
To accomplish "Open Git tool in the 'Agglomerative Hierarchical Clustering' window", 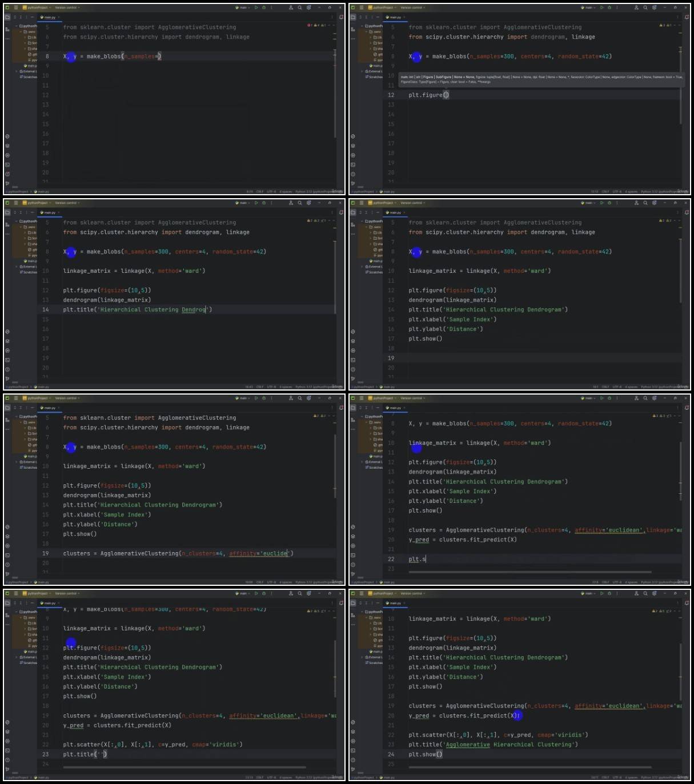I will (x=353, y=769).
